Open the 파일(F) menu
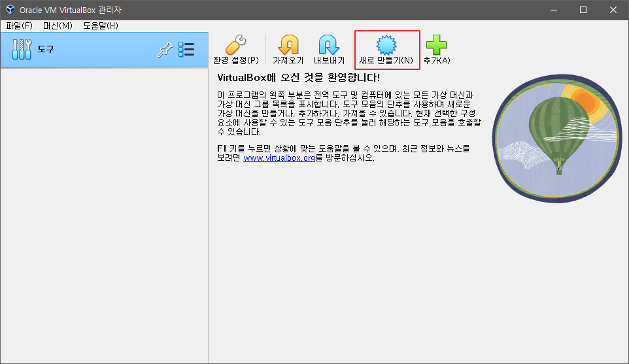The height and width of the screenshot is (364, 629). pos(19,25)
